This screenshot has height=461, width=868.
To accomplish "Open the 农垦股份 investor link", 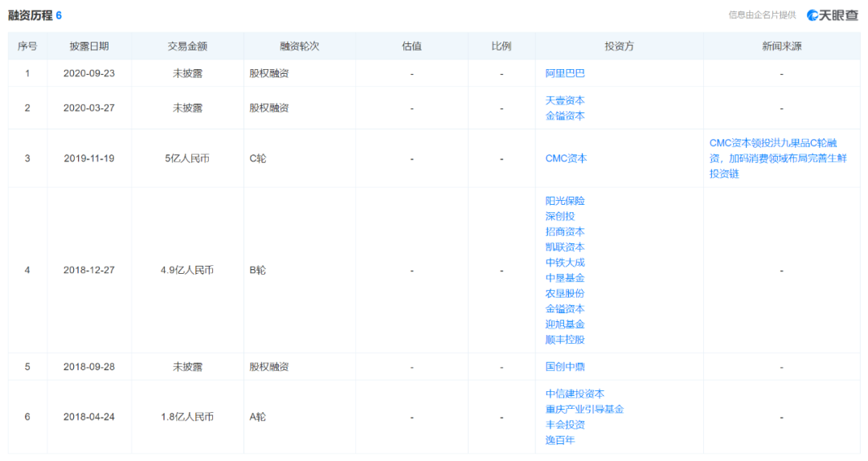I will 565,294.
